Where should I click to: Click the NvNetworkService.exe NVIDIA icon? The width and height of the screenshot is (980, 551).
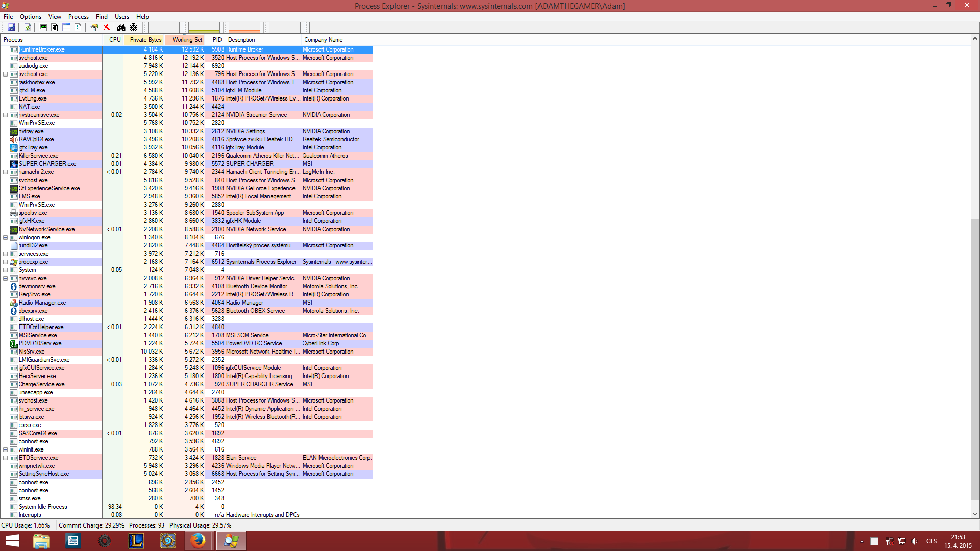[x=14, y=229]
